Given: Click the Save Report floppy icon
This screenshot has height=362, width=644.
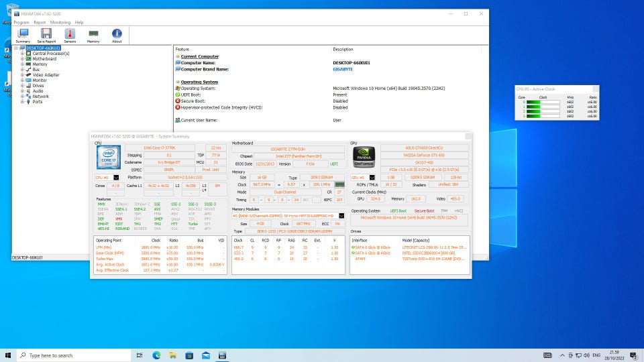Looking at the screenshot, I should [x=46, y=35].
